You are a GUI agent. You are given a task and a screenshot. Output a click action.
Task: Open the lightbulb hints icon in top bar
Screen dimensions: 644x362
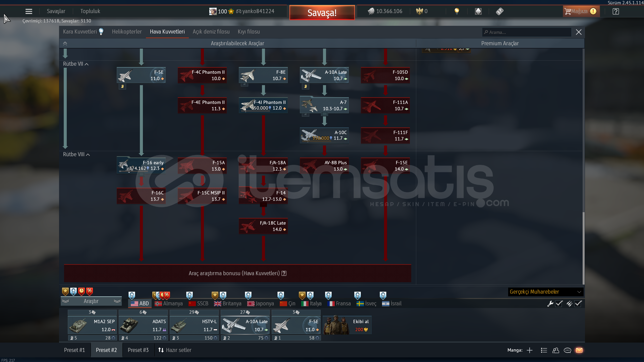click(457, 11)
